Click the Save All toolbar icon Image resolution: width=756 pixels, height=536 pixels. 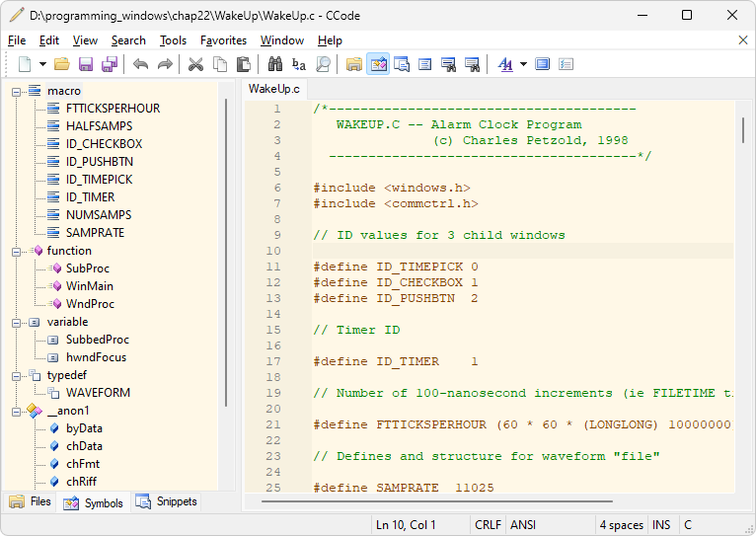pyautogui.click(x=110, y=64)
